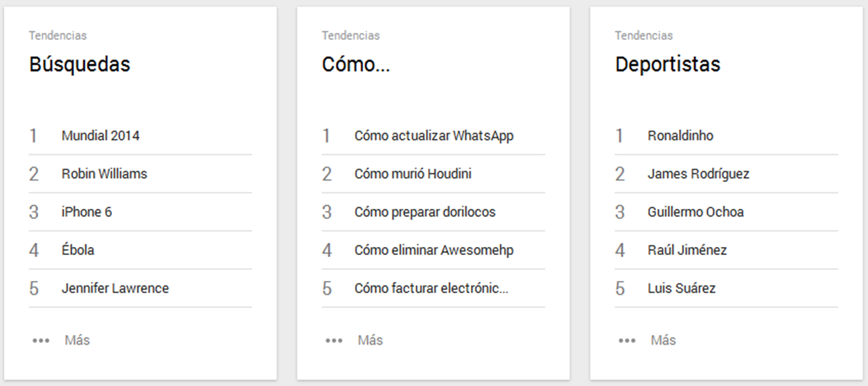868x386 pixels.
Task: Select the truncated Cómo facturar electrónic... item
Action: pos(431,288)
